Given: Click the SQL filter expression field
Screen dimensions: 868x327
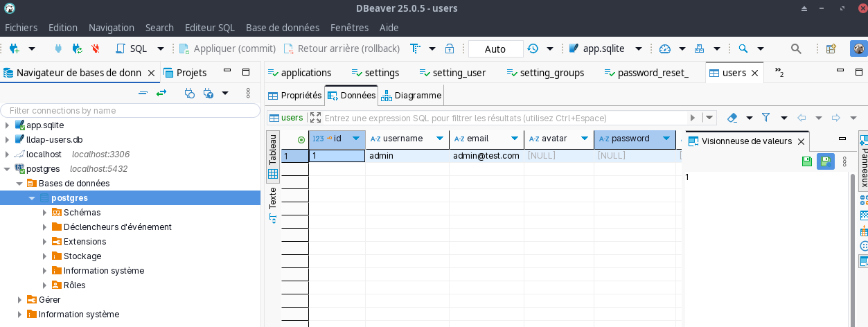Looking at the screenshot, I should tap(505, 118).
